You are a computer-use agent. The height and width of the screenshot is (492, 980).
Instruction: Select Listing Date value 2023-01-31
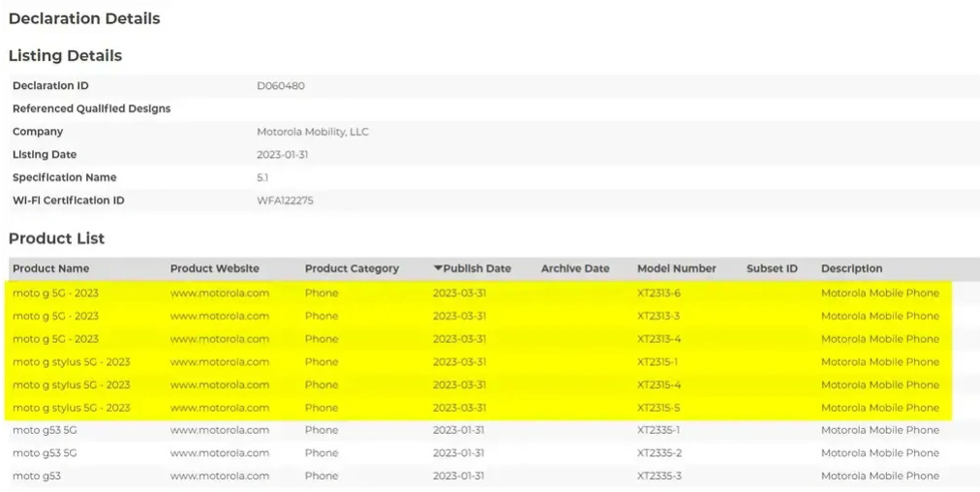click(283, 154)
